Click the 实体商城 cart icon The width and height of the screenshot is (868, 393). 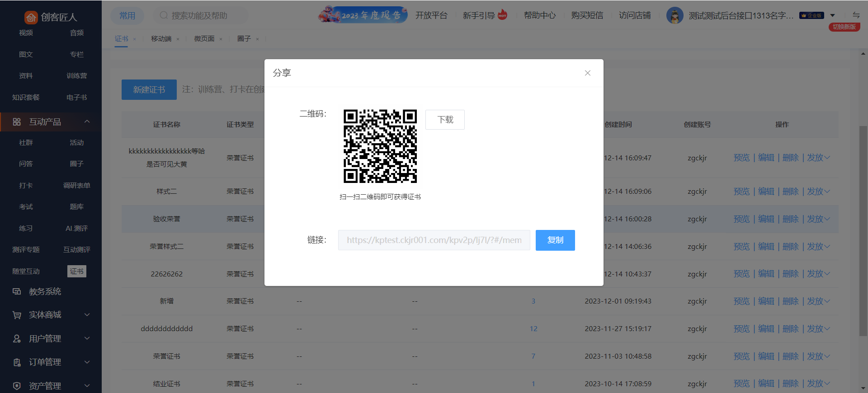click(x=17, y=315)
